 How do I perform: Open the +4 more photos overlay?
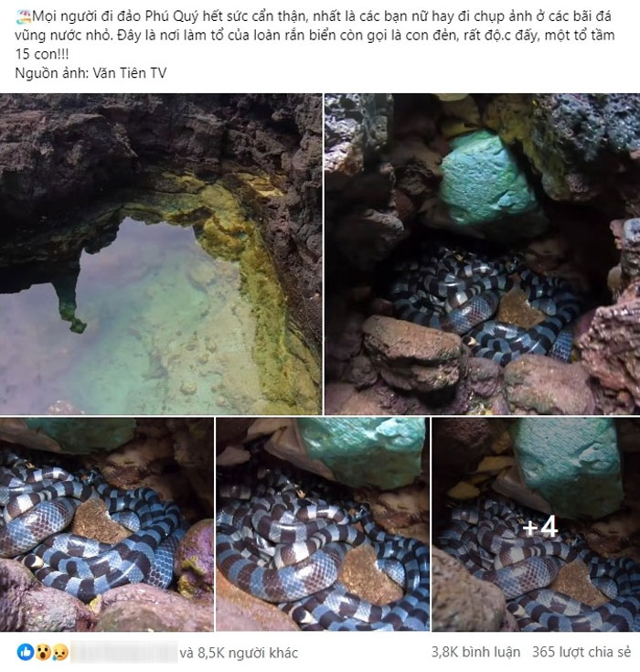(x=536, y=525)
